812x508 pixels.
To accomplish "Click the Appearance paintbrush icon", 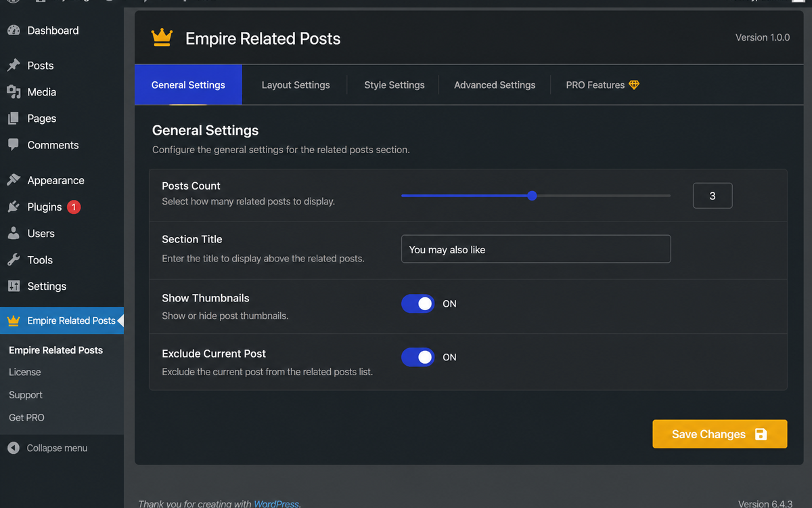I will click(x=14, y=180).
